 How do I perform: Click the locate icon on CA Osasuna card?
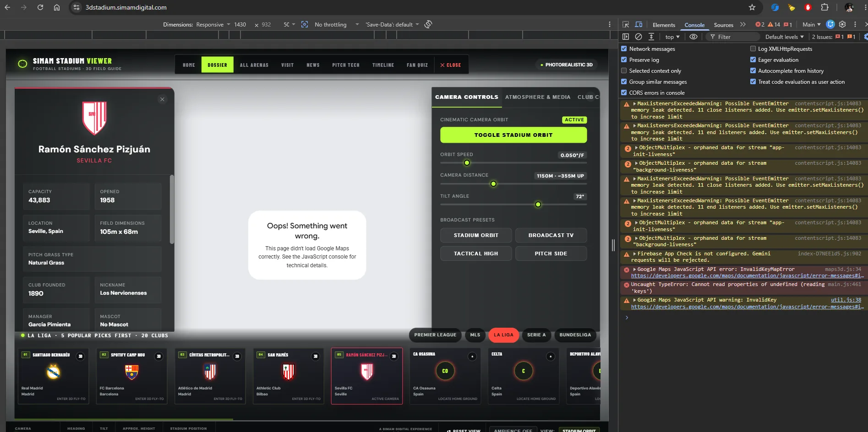tap(472, 356)
